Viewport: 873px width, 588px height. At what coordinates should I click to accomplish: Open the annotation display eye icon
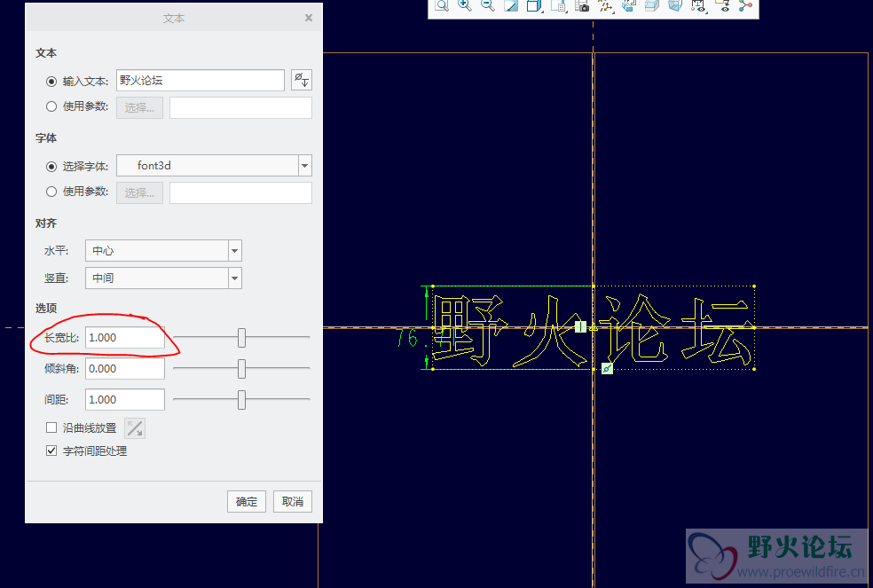(699, 5)
